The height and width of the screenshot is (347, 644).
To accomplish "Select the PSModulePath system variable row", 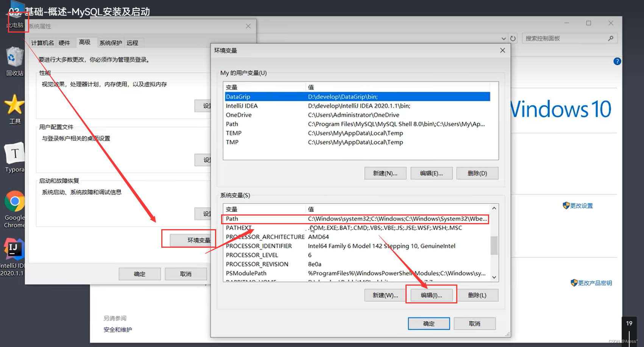I will (357, 273).
